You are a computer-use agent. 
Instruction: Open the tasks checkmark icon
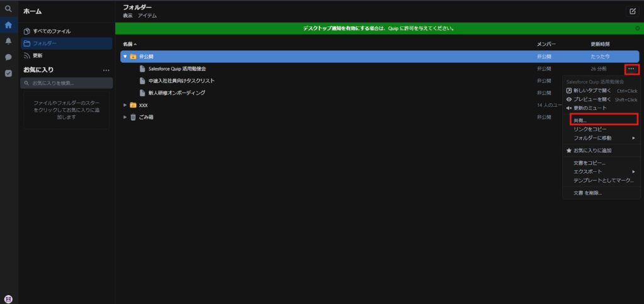click(x=8, y=73)
